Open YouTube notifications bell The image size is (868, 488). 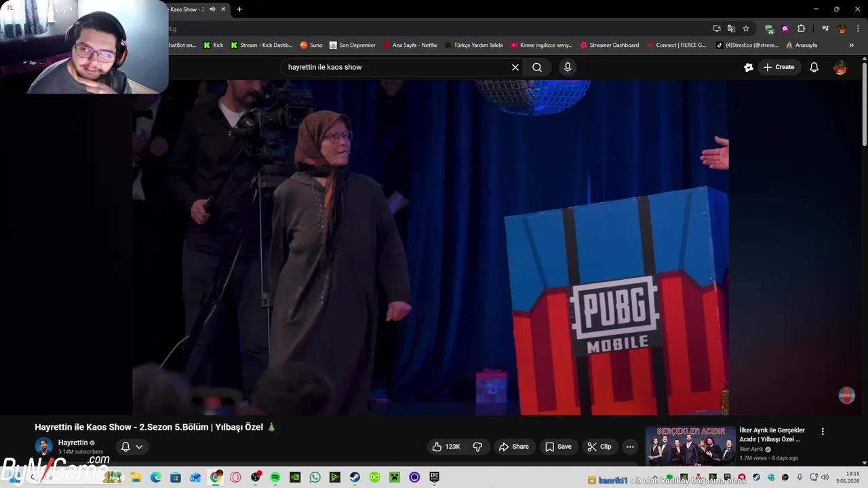point(814,67)
